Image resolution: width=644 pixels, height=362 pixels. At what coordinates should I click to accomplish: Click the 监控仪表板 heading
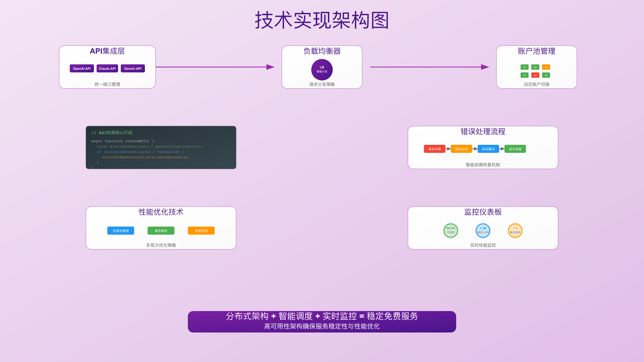(x=483, y=212)
